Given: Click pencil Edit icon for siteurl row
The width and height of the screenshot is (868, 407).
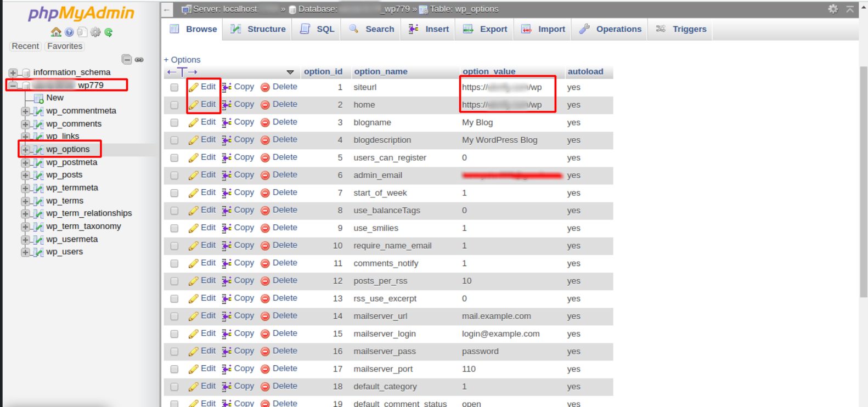Looking at the screenshot, I should tap(194, 87).
